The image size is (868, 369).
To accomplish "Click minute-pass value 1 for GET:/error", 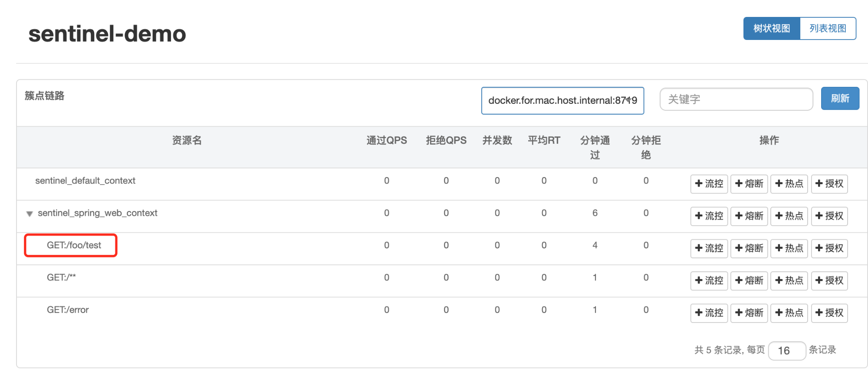I will coord(595,310).
